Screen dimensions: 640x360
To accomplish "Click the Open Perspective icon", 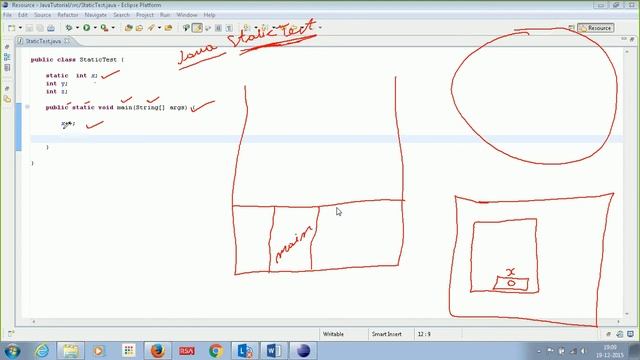I will coord(571,28).
